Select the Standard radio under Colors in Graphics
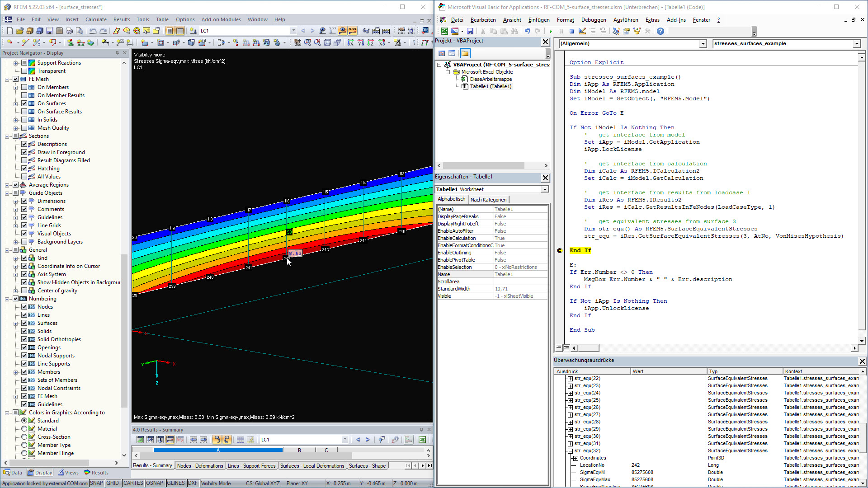 (25, 420)
